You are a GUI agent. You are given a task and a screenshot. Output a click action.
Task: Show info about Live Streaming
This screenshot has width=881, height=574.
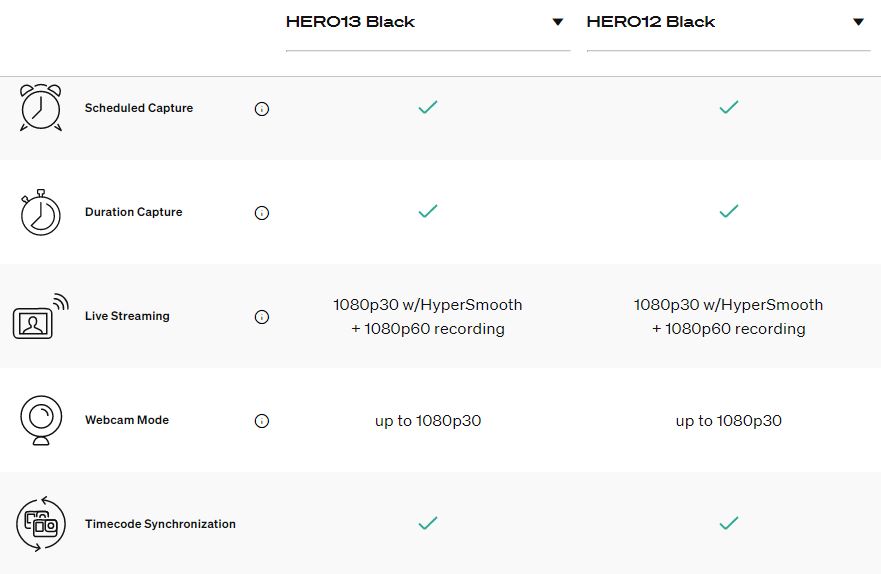tap(262, 317)
